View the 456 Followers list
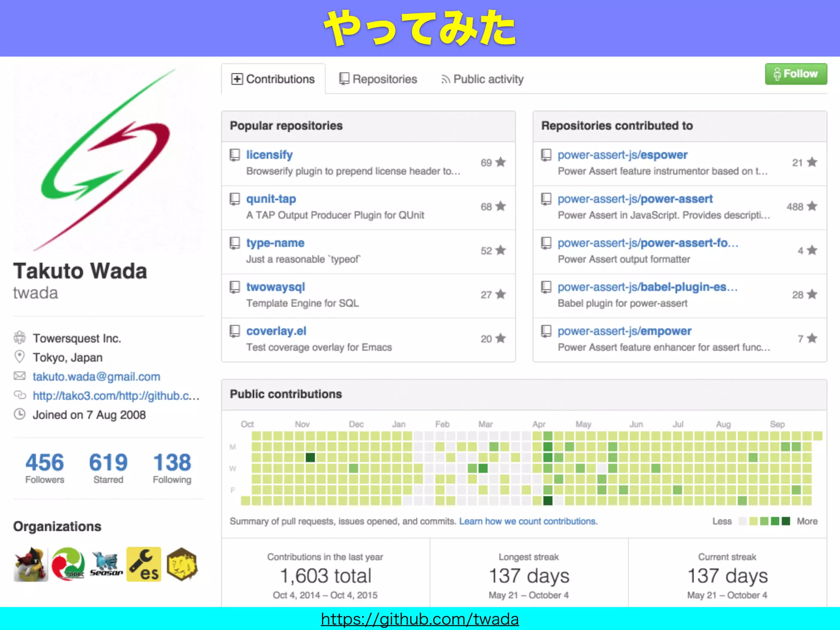Viewport: 840px width, 630px height. tap(45, 468)
